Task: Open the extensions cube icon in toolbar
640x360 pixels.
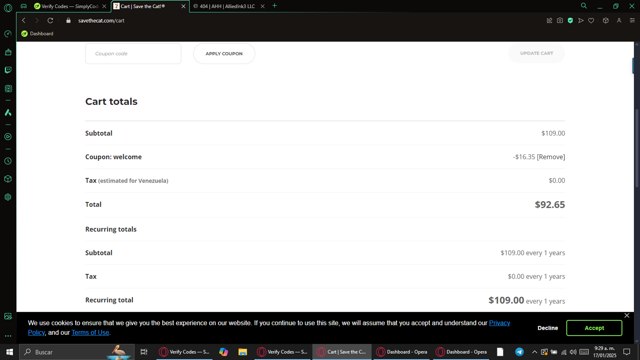Action: (606, 20)
